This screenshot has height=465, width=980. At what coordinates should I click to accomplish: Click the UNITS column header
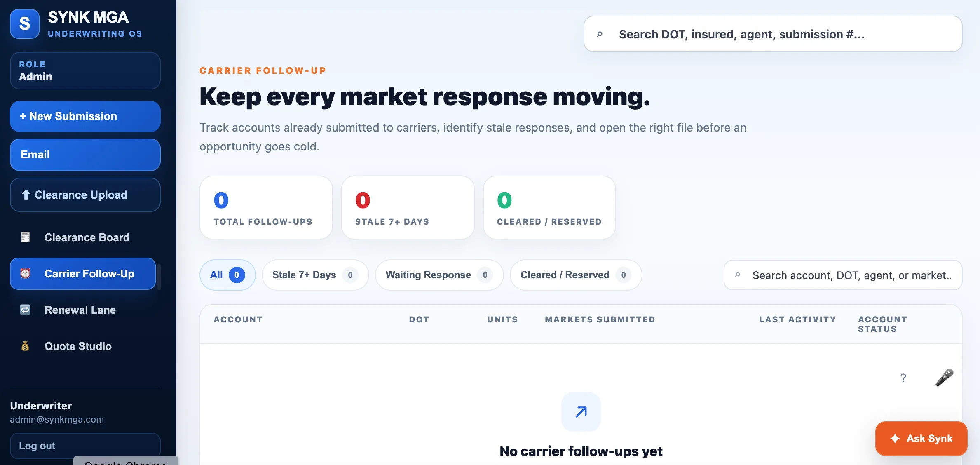(x=502, y=319)
